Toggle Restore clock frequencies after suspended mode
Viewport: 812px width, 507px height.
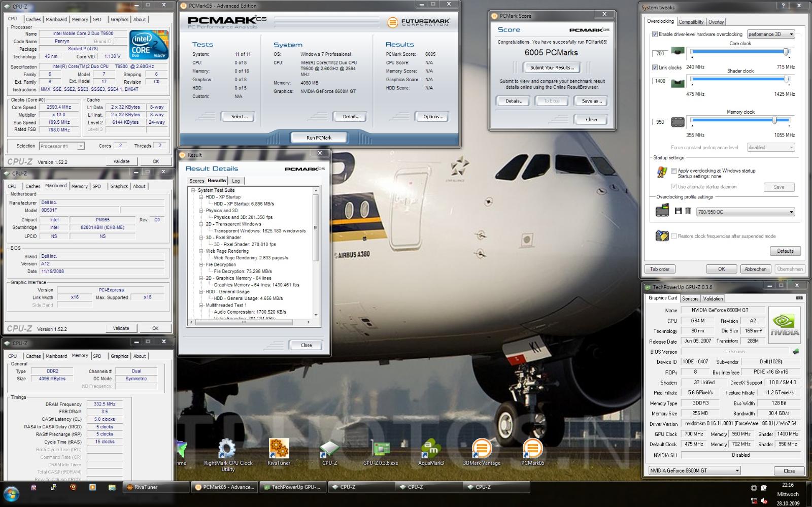[x=674, y=236]
